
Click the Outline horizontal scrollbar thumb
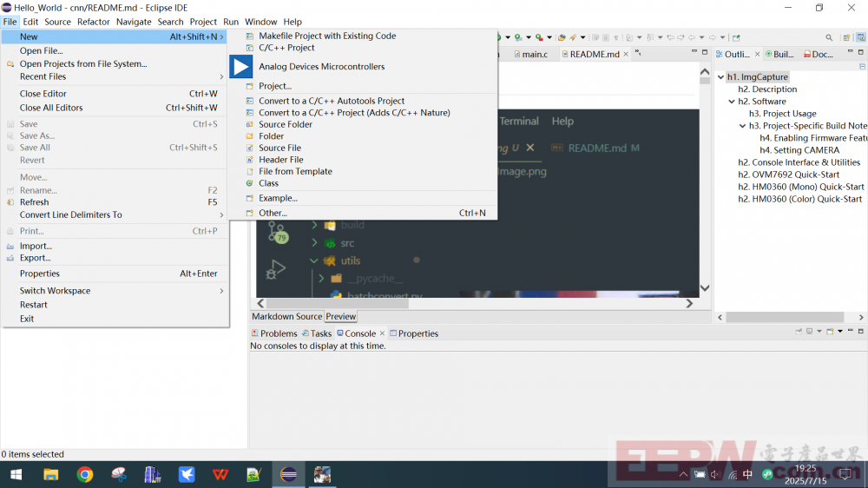click(785, 318)
